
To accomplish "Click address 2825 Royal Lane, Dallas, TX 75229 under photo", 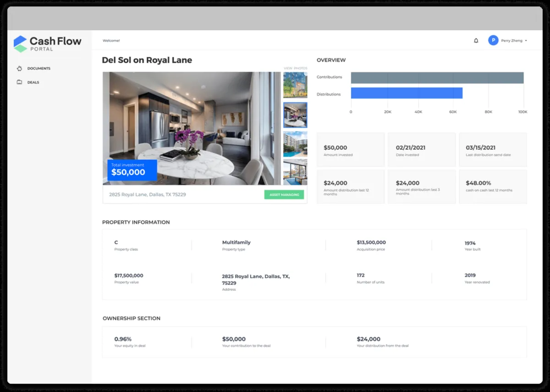I will click(x=148, y=195).
